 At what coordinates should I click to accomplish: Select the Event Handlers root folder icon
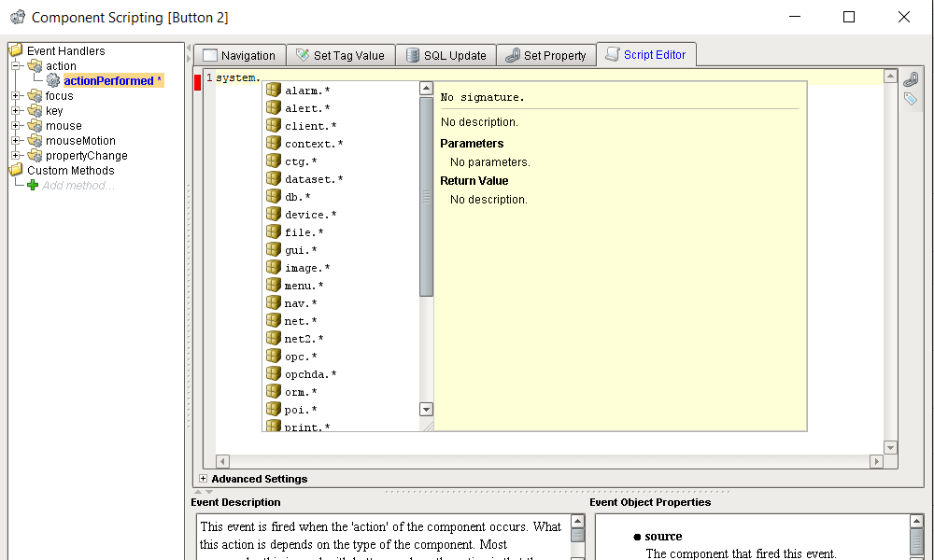pos(16,50)
